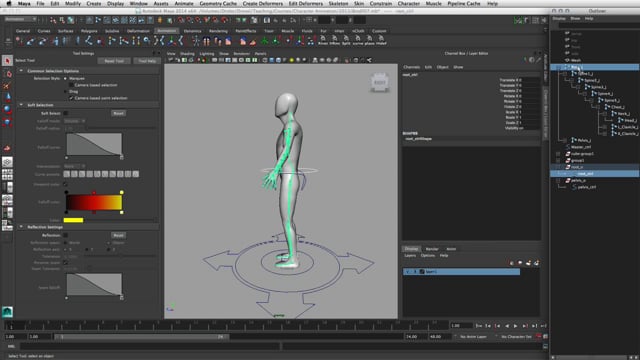Select pelvis_ctrl in Outliner

click(587, 187)
